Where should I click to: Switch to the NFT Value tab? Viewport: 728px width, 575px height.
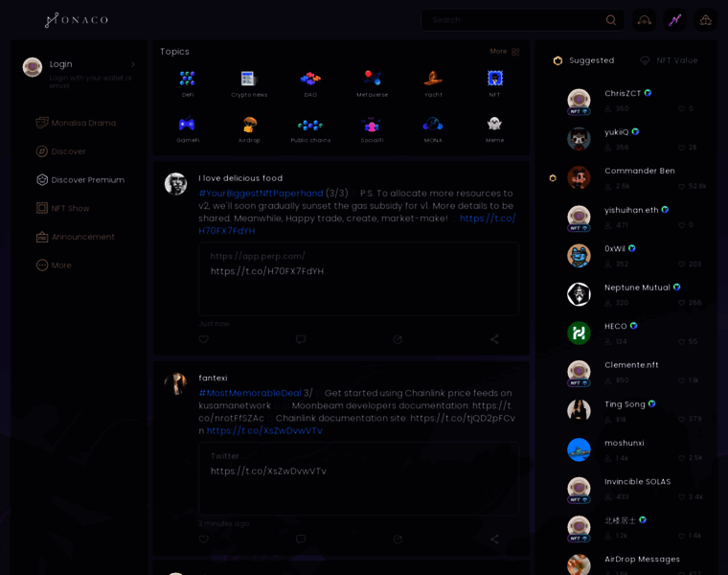pyautogui.click(x=669, y=60)
